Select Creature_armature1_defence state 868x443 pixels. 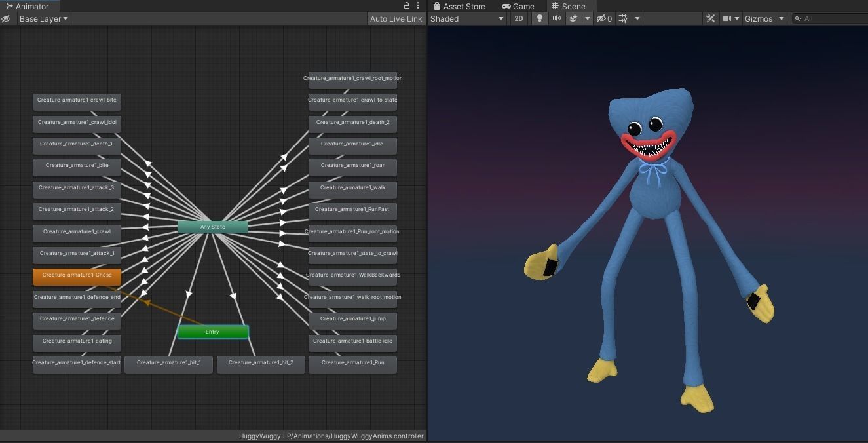pos(77,320)
